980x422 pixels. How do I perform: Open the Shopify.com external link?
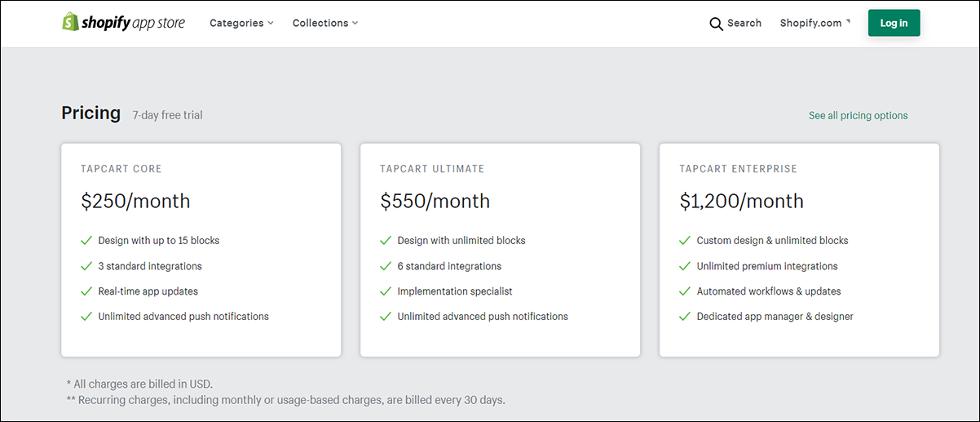coord(814,23)
